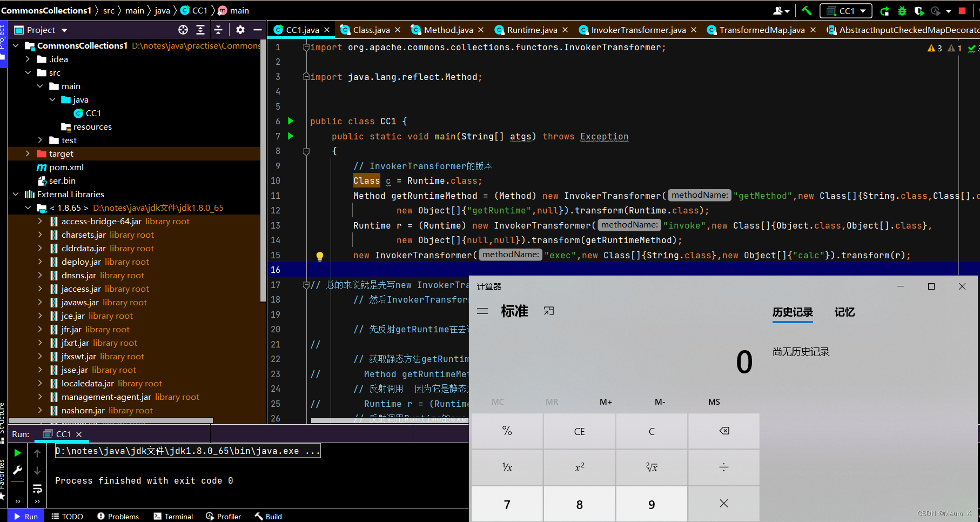Click the horizontal scrollbar of Project tree

coord(111,420)
